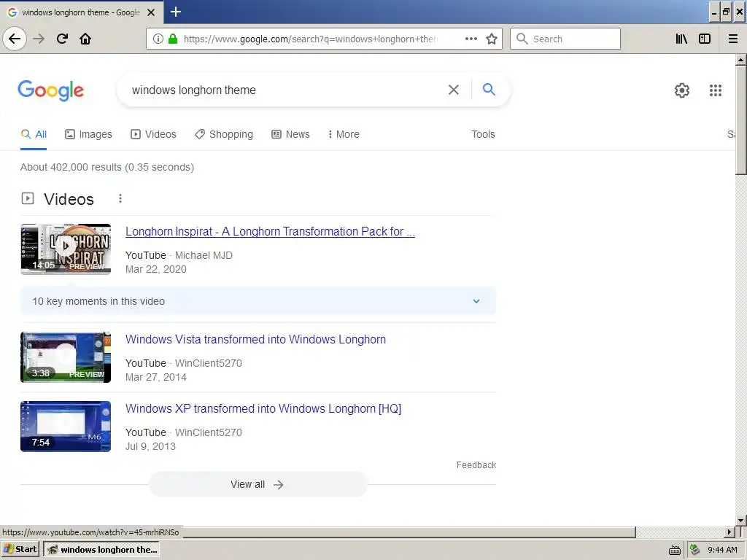The image size is (747, 560).
Task: Open the Firefox hamburger menu
Action: (x=733, y=39)
